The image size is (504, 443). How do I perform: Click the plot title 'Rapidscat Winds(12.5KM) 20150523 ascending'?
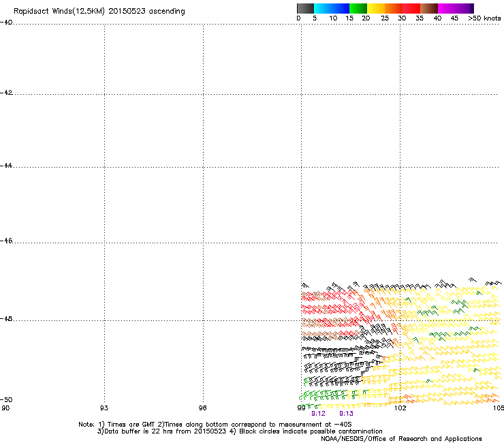point(99,12)
